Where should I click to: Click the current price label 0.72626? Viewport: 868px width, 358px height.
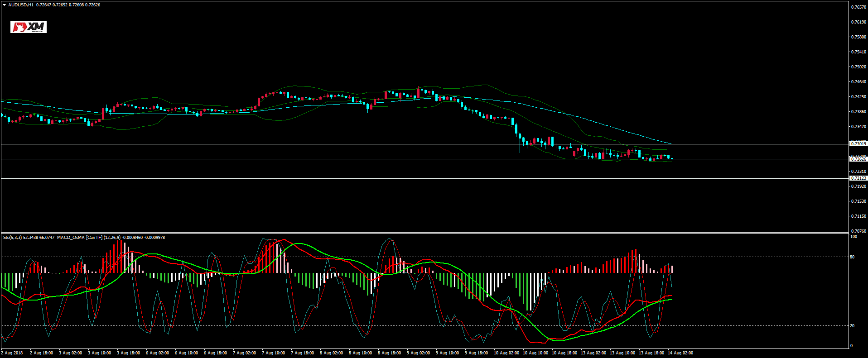pyautogui.click(x=858, y=159)
